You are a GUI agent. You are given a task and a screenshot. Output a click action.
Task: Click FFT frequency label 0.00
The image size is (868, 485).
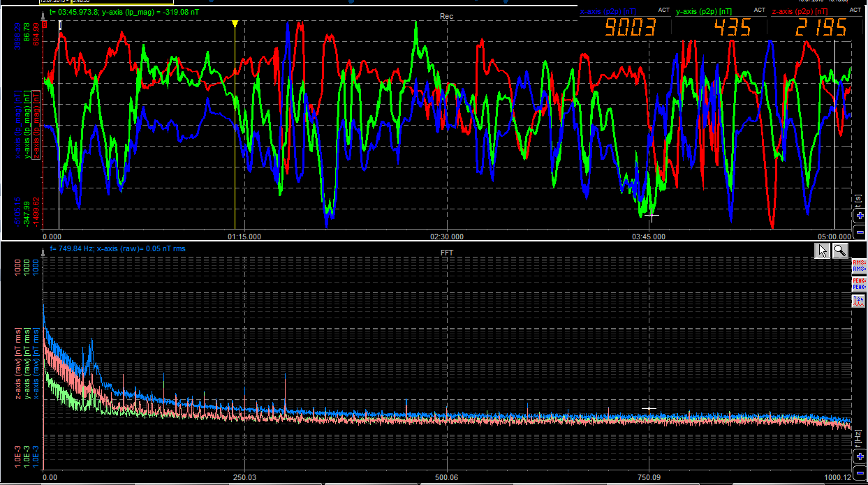point(50,478)
